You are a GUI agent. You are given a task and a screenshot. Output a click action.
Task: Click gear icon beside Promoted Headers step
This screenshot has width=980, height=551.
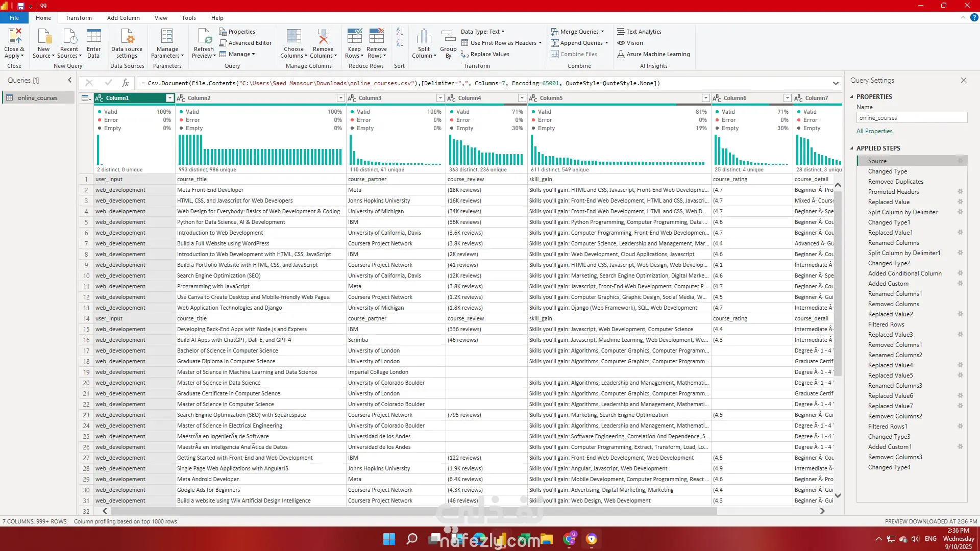click(x=960, y=192)
